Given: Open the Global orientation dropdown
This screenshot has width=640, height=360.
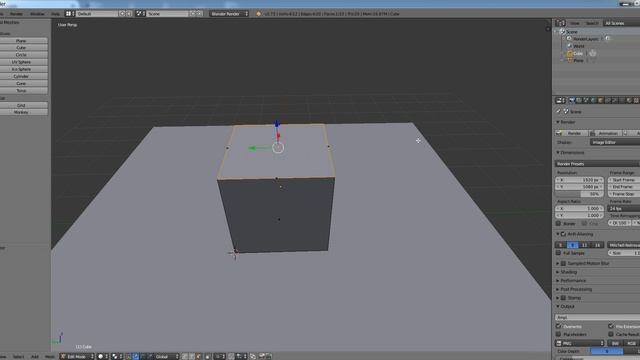Looking at the screenshot, I should (x=167, y=356).
